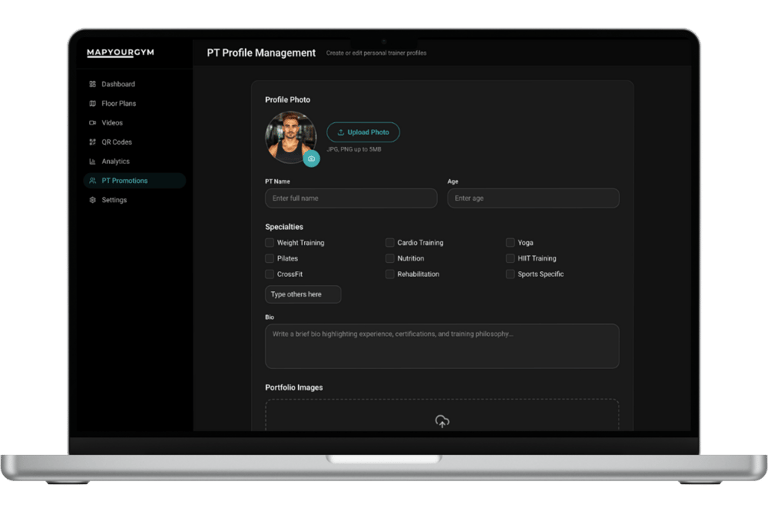
Task: Select Analytics in the sidebar
Action: pyautogui.click(x=134, y=162)
